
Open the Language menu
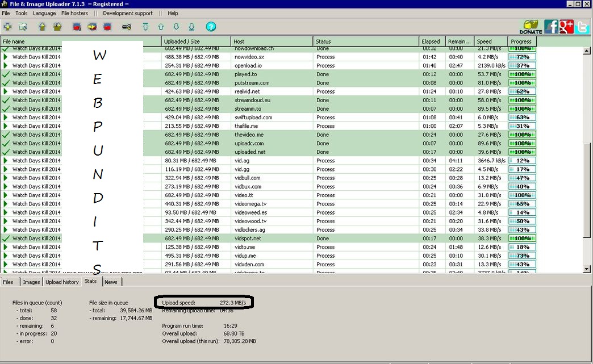tap(44, 13)
